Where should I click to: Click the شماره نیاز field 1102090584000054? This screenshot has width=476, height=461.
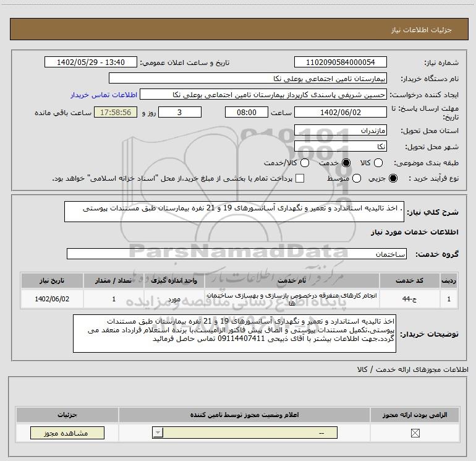pos(340,62)
